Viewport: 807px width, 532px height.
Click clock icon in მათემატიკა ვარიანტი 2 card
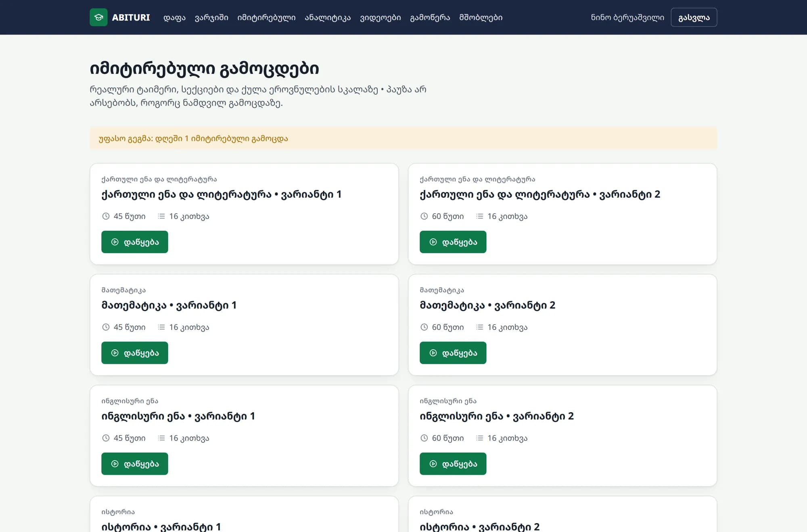tap(424, 327)
